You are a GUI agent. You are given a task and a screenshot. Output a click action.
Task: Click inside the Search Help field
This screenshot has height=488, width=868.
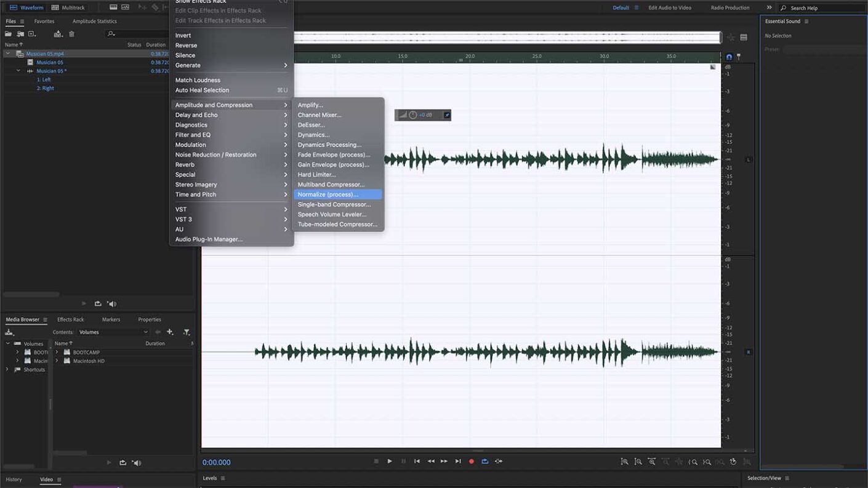(x=819, y=7)
